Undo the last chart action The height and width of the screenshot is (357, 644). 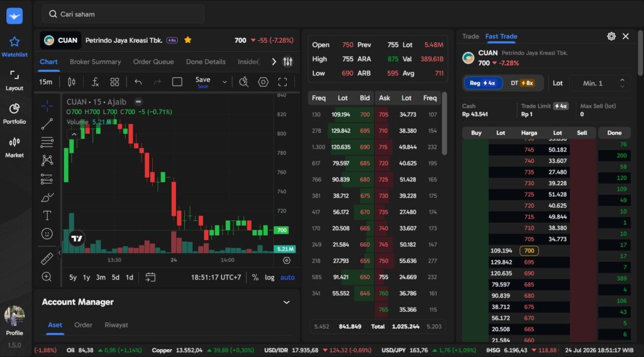point(138,82)
